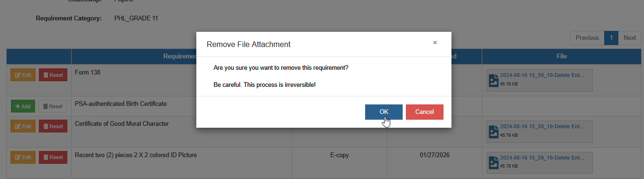Add PSA-authenticated Birth Certificate file
This screenshot has height=179, width=644.
tap(23, 106)
